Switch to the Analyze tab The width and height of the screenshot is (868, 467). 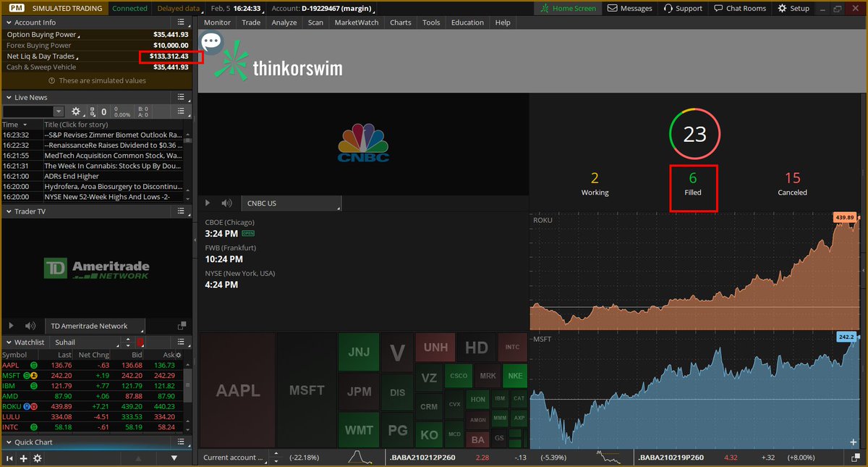284,22
